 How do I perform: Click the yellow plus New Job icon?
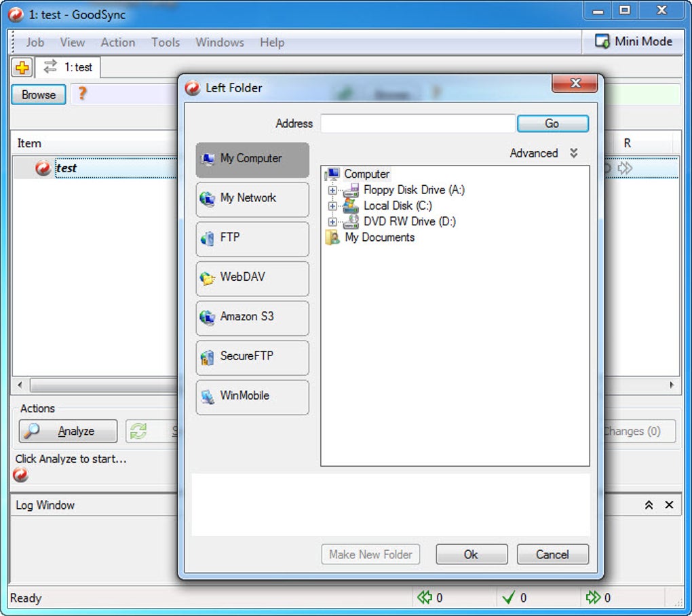tap(22, 68)
